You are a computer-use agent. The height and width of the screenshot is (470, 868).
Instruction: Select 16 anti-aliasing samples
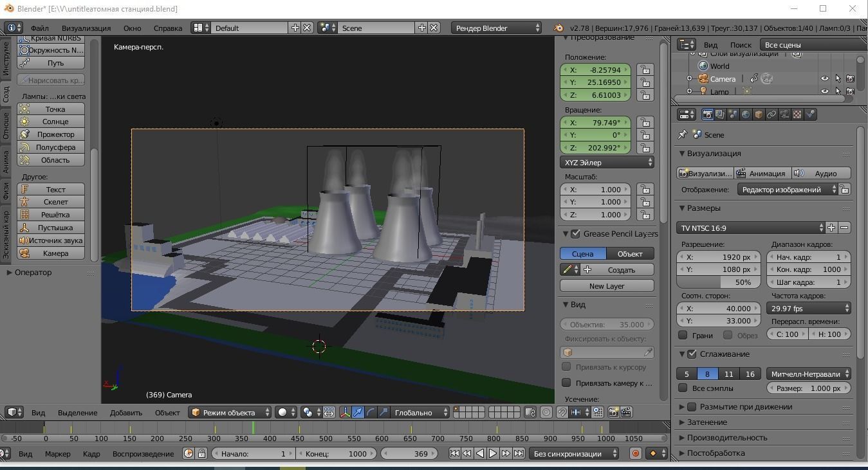click(750, 374)
